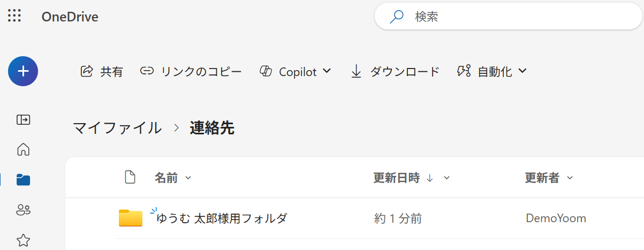
Task: Click the file type column icon
Action: pyautogui.click(x=130, y=178)
